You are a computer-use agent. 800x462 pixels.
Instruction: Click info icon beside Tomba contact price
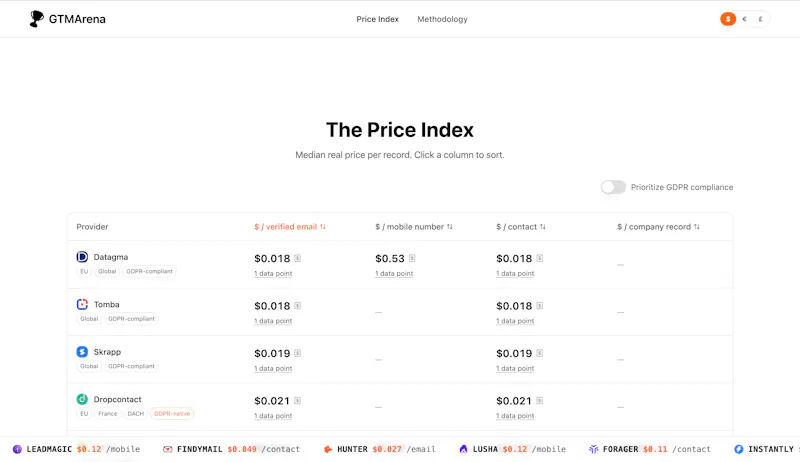(x=539, y=305)
